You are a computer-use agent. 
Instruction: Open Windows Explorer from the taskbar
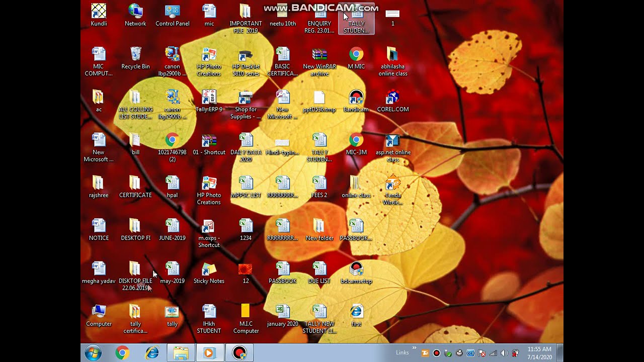(x=181, y=353)
